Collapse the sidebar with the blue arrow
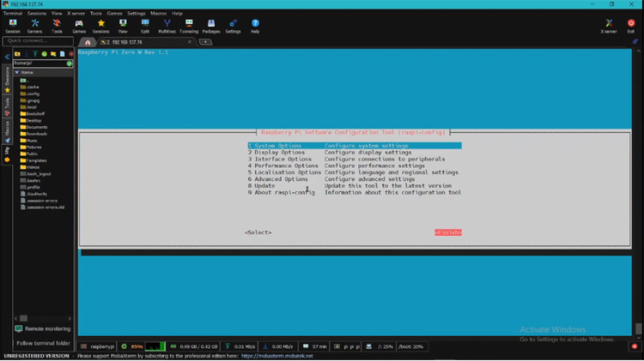Screen dimensions: 644x361 [x=7, y=57]
